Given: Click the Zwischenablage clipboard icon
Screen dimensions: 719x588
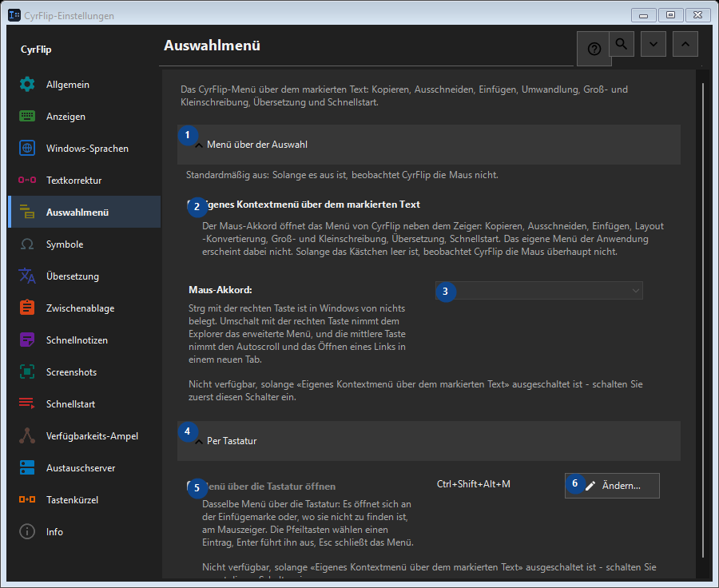Looking at the screenshot, I should (27, 308).
